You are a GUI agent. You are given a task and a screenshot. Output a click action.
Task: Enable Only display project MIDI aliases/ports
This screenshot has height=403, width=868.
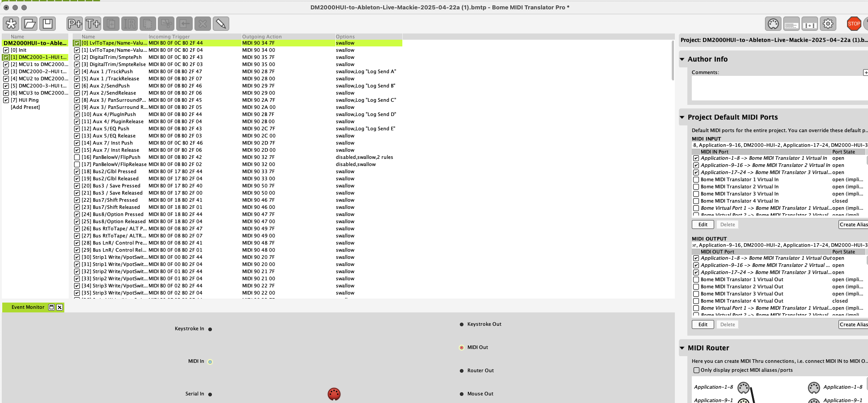click(696, 370)
